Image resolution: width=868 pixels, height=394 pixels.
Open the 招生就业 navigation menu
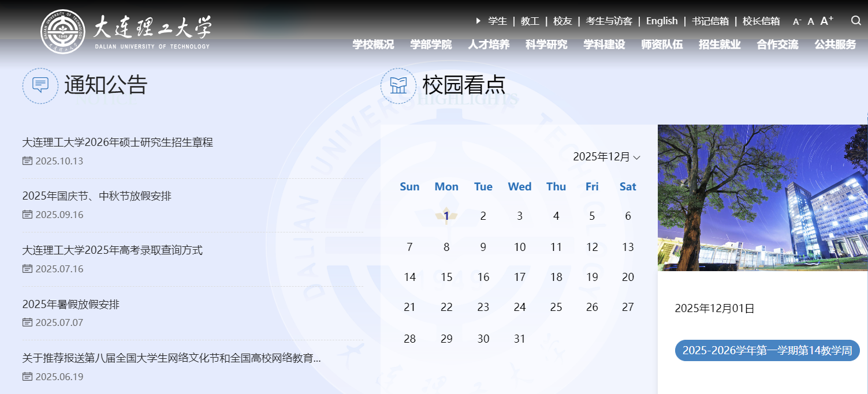point(720,44)
